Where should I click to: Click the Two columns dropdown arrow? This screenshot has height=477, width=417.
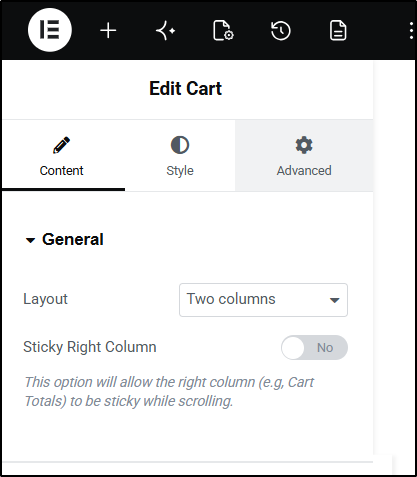(x=334, y=300)
